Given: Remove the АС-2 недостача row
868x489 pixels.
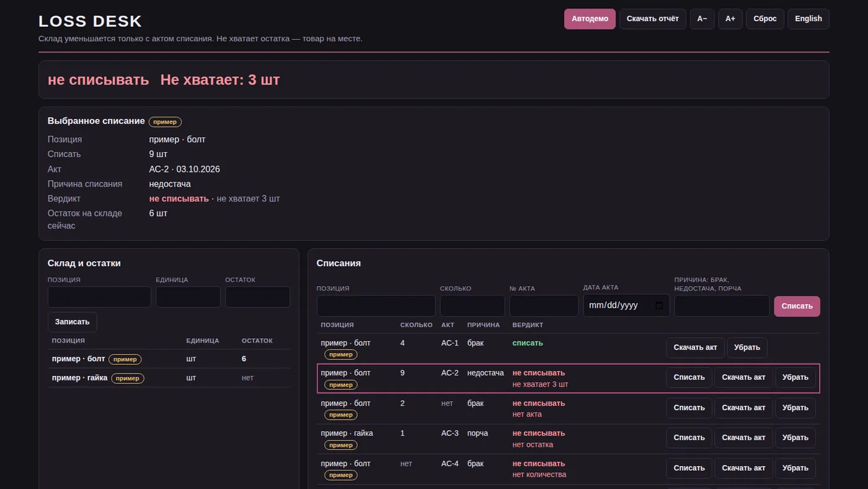Looking at the screenshot, I should click(795, 377).
